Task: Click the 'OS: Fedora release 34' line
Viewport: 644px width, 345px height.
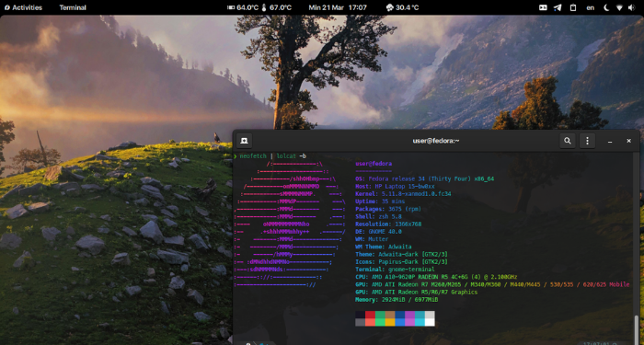Action: coord(425,178)
